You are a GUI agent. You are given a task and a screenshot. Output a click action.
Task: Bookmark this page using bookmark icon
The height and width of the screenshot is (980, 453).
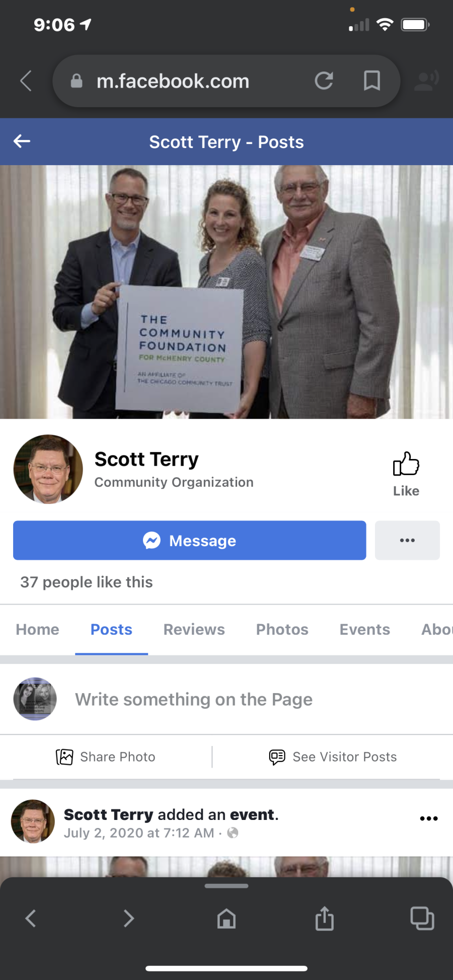point(372,81)
